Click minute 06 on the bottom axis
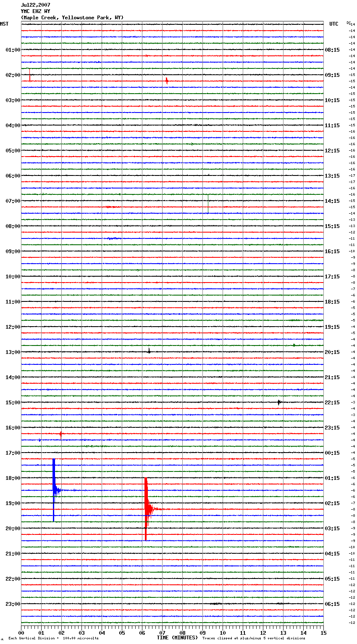 click(142, 633)
